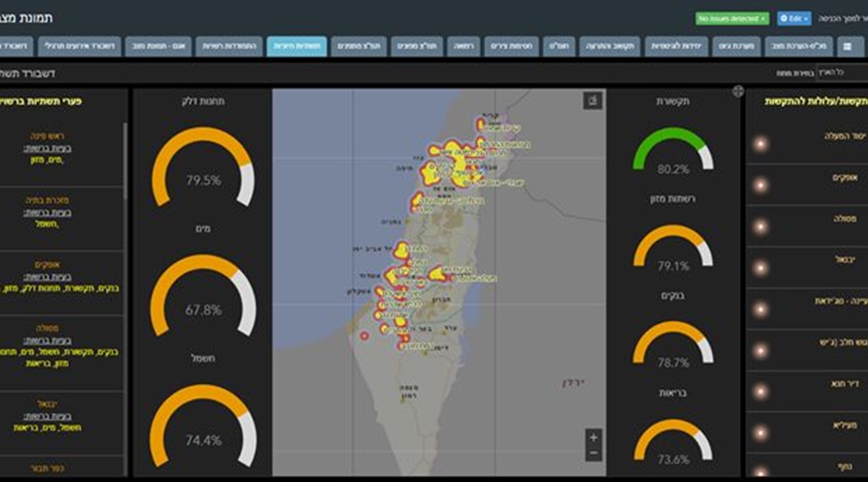Click the חשמל, מים, בריאות issues text under יבנאל
Viewport: 868px width, 482px height.
point(47,429)
